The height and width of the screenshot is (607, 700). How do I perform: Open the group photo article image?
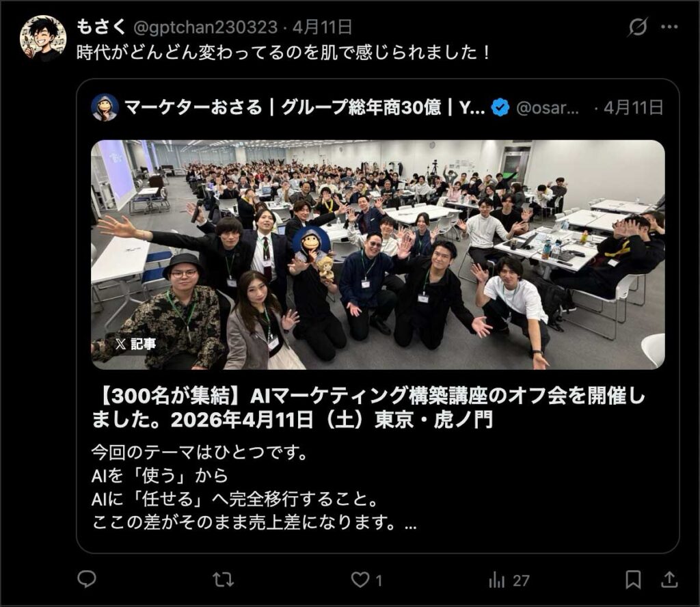377,255
